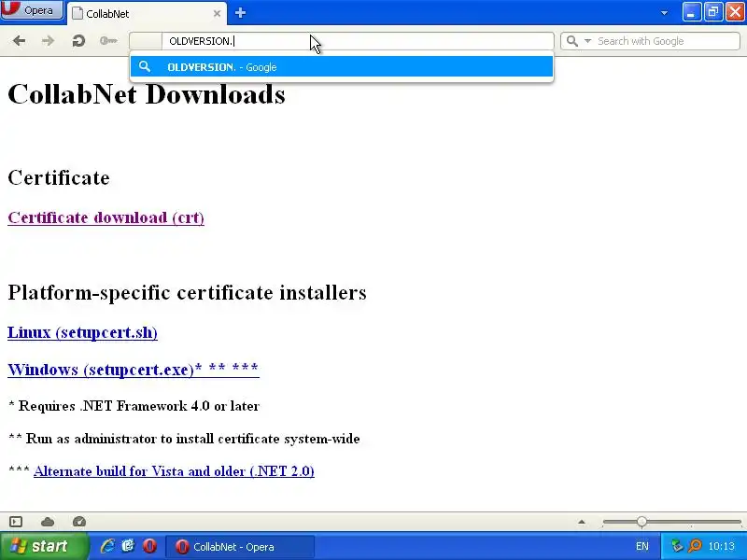Go forward to next page

click(x=48, y=41)
